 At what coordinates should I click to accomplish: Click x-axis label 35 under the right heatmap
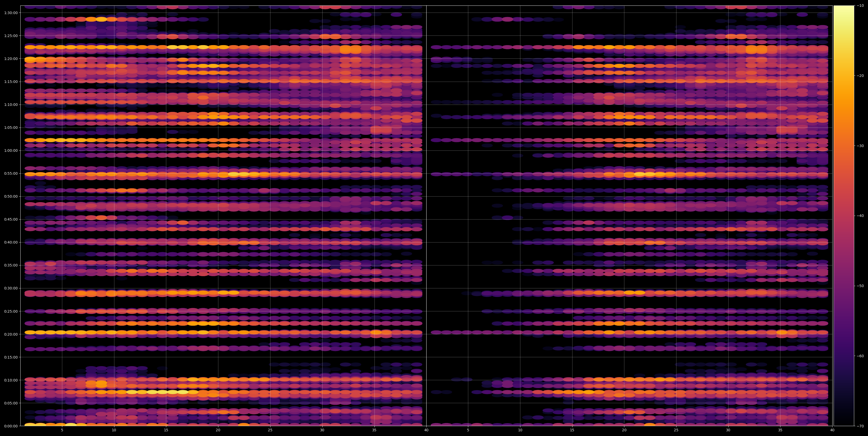pyautogui.click(x=780, y=430)
